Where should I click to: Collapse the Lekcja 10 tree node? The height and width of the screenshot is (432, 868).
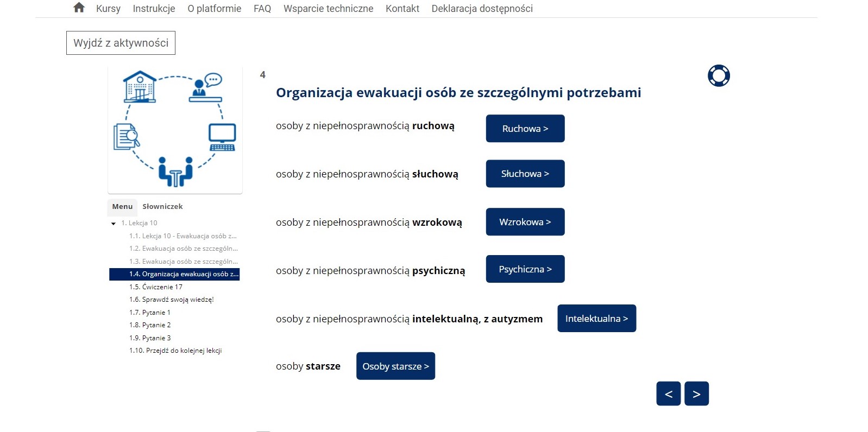tap(114, 224)
